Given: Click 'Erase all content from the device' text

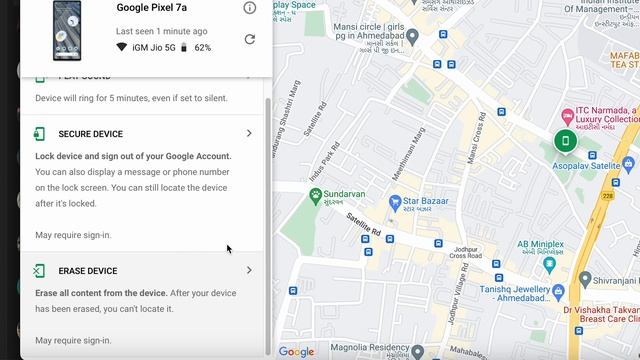Looking at the screenshot, I should point(101,293).
